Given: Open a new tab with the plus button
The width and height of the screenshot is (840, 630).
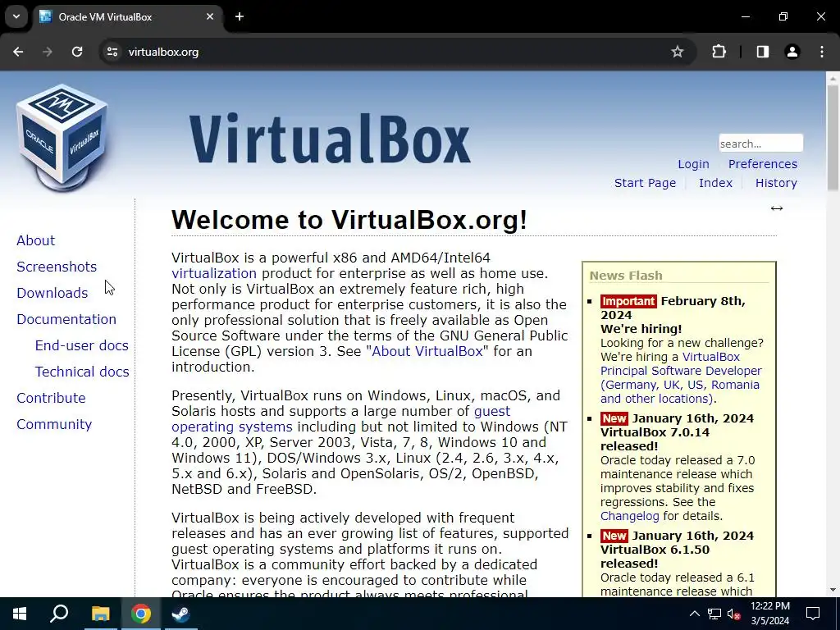Looking at the screenshot, I should coord(240,16).
